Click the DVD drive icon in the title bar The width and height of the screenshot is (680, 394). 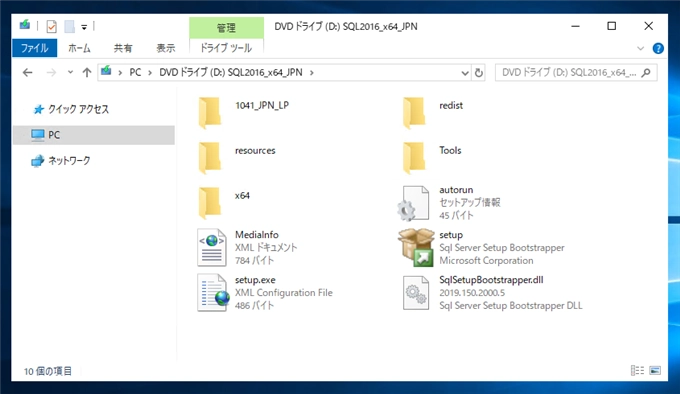click(x=25, y=26)
